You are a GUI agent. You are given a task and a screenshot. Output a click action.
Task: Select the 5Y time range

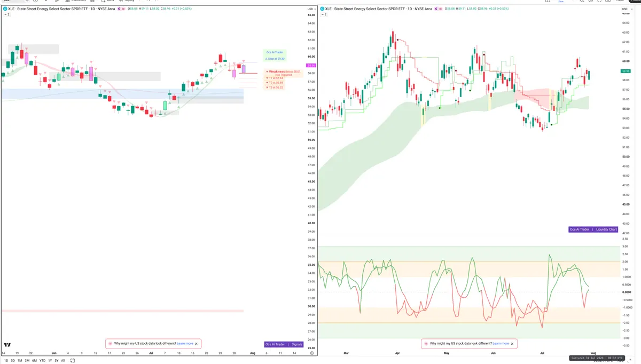(x=57, y=361)
